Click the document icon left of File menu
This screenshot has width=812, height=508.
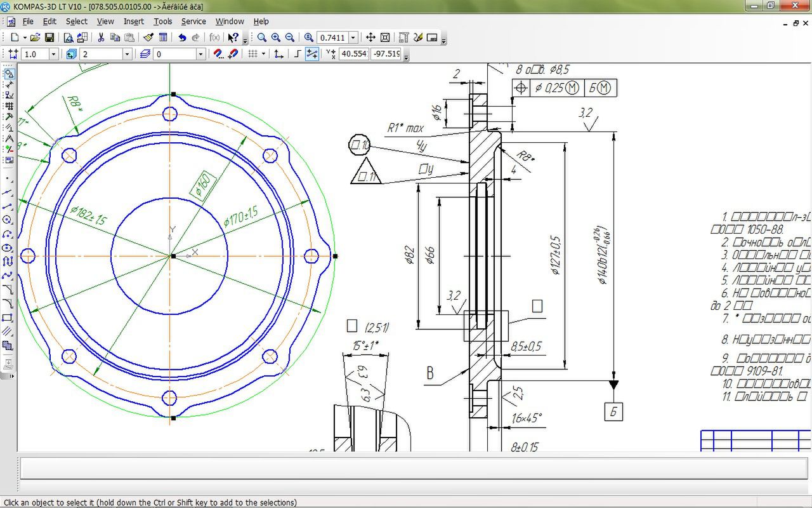pos(11,21)
